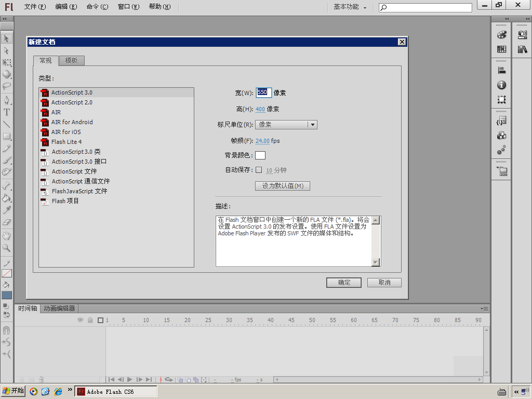
Task: Open the 编辑 menu
Action: [66, 7]
